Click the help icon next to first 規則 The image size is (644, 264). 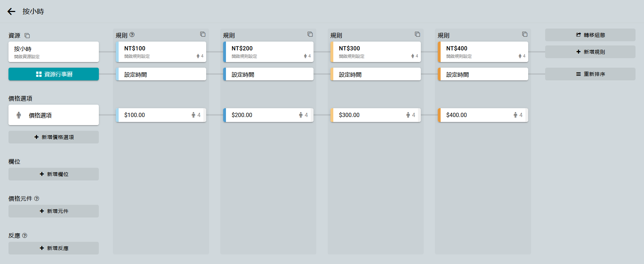[132, 35]
